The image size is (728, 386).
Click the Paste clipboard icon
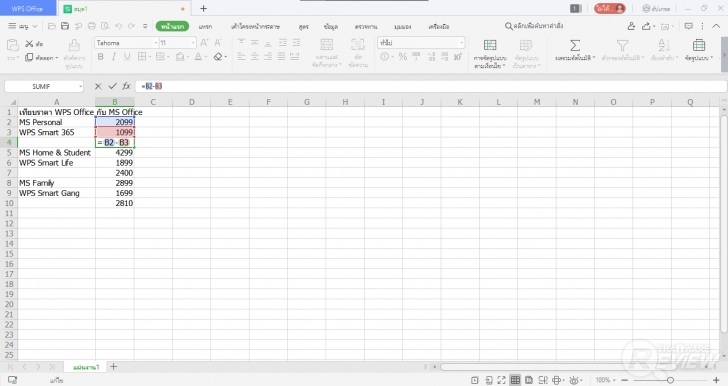click(13, 45)
